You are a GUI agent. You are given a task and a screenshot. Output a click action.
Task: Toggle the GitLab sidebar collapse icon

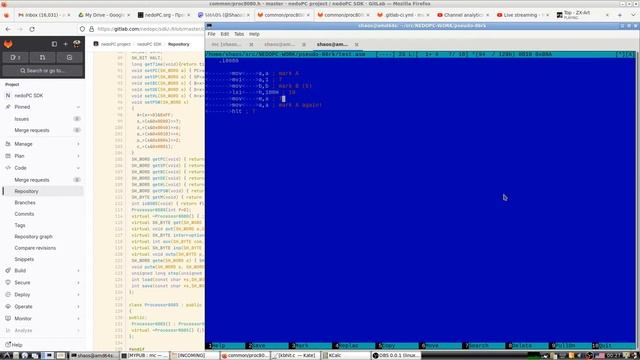pos(54,44)
